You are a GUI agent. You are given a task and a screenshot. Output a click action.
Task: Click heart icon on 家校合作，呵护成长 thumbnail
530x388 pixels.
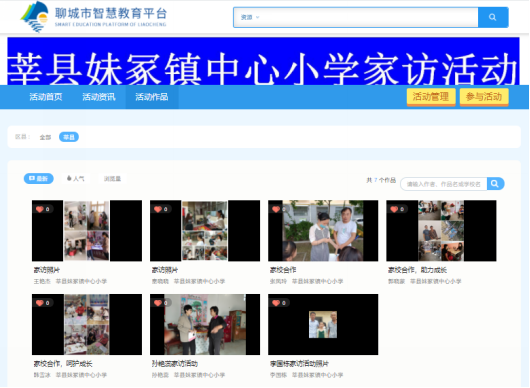tap(40, 303)
